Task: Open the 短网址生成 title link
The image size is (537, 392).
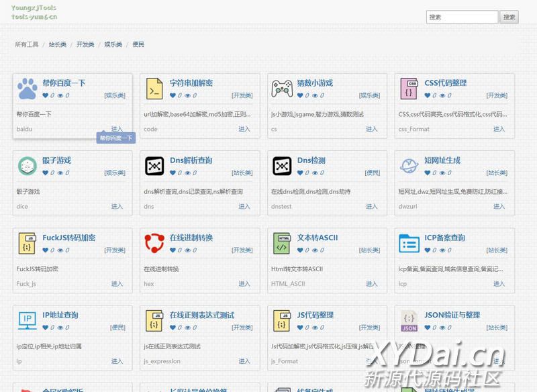Action: click(x=442, y=160)
